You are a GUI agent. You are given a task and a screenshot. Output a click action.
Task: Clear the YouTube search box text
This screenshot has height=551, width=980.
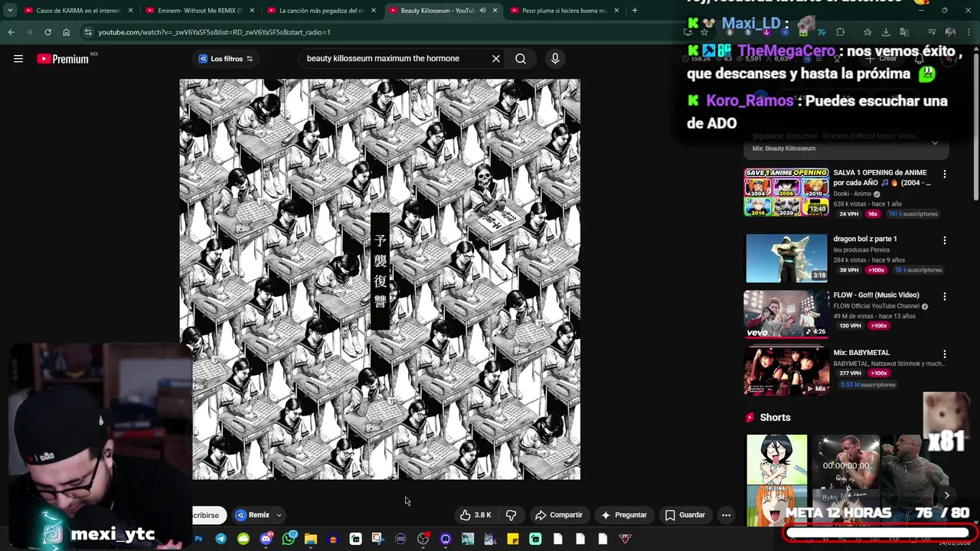(496, 58)
